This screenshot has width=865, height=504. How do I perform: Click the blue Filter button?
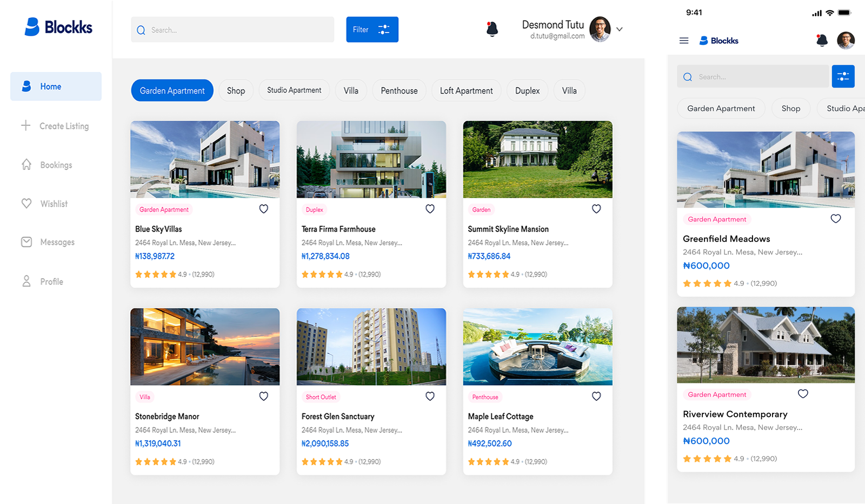372,30
